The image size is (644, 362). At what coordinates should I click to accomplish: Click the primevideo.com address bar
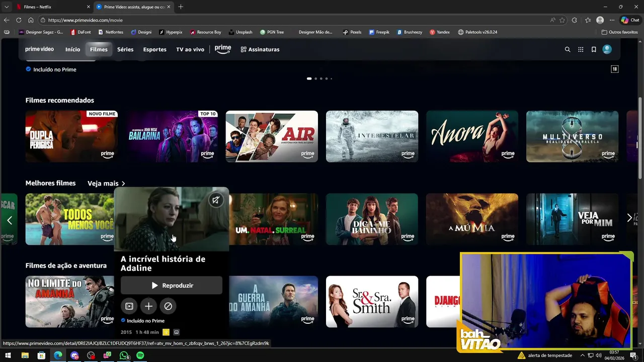point(292,20)
